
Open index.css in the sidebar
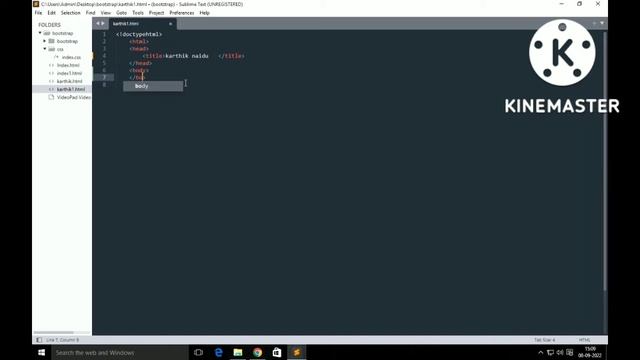71,57
